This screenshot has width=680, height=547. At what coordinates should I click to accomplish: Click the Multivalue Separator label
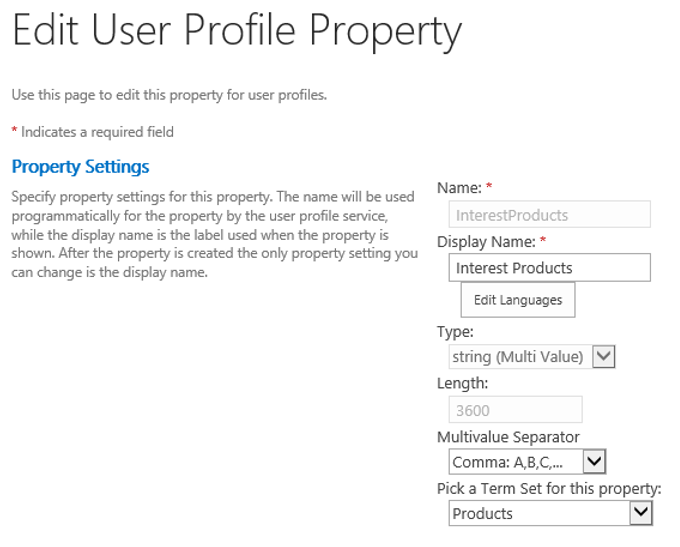(x=508, y=437)
